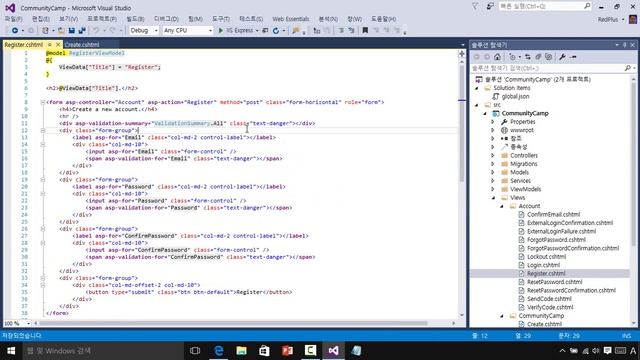Open the IIS Express target dropdown arrow

[x=257, y=31]
